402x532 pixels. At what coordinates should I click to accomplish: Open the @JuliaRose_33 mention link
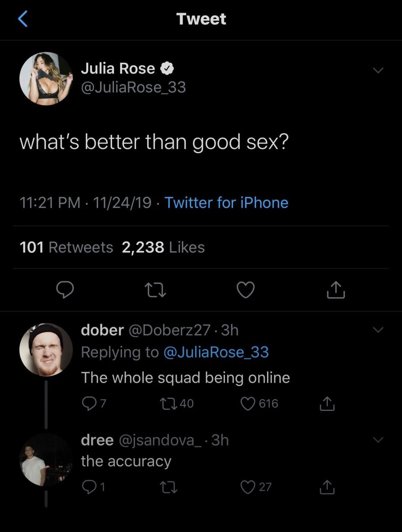(x=216, y=352)
